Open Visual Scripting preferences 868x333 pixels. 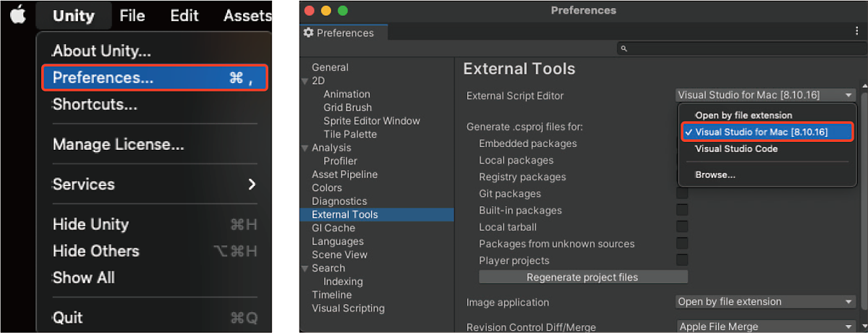(349, 308)
